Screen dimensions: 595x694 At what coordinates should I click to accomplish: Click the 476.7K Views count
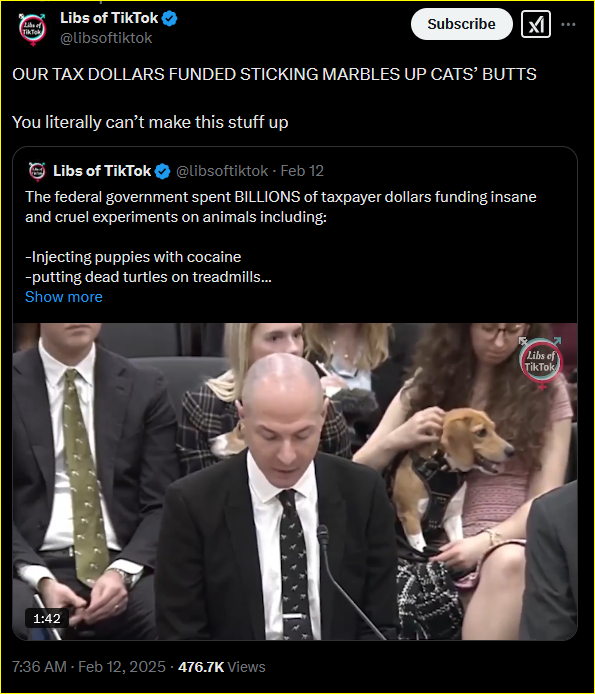tap(221, 667)
